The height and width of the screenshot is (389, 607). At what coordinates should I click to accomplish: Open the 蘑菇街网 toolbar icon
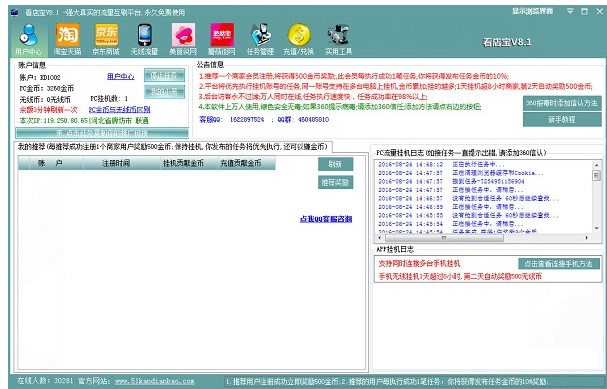pyautogui.click(x=222, y=39)
